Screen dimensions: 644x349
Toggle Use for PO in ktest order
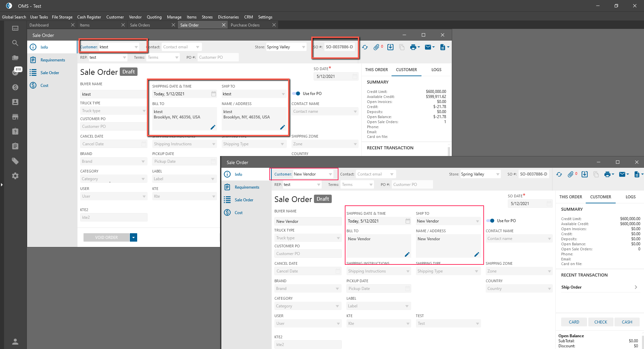[x=297, y=94]
